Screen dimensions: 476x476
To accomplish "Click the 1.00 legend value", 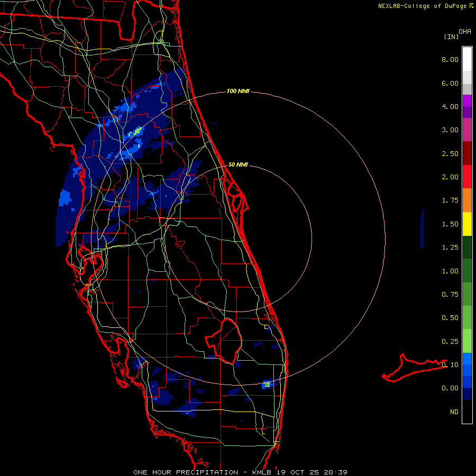I will pyautogui.click(x=450, y=271).
